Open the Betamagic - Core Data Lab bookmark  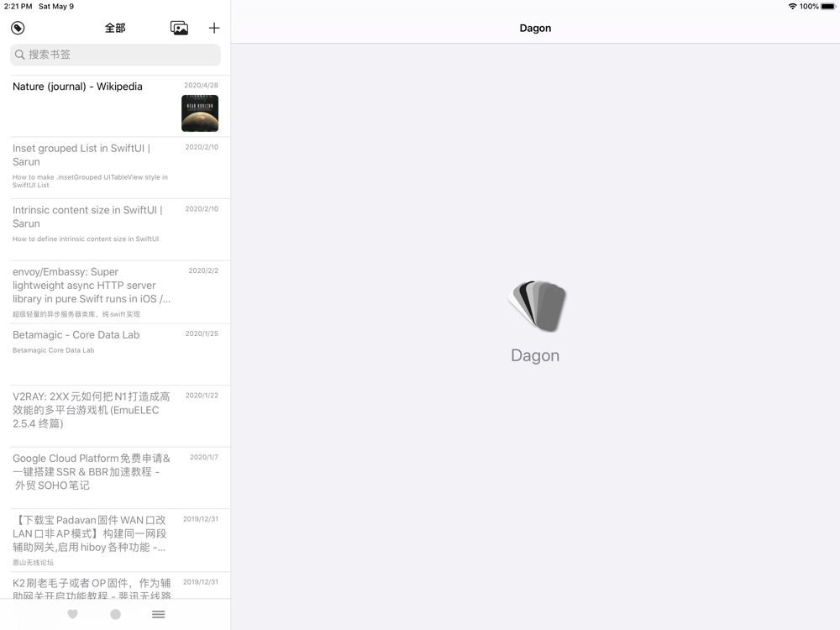click(115, 354)
